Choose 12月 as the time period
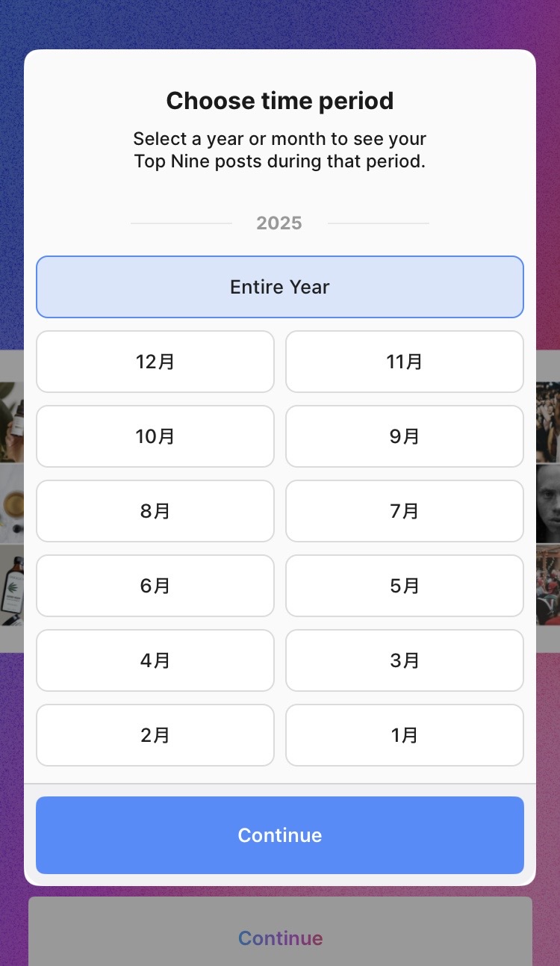Image resolution: width=560 pixels, height=966 pixels. point(155,362)
